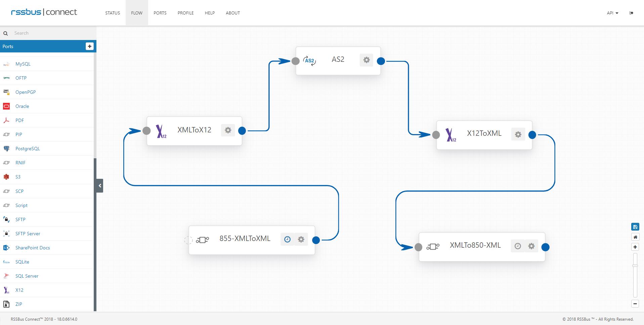
Task: Add a new port with plus button
Action: tap(89, 46)
